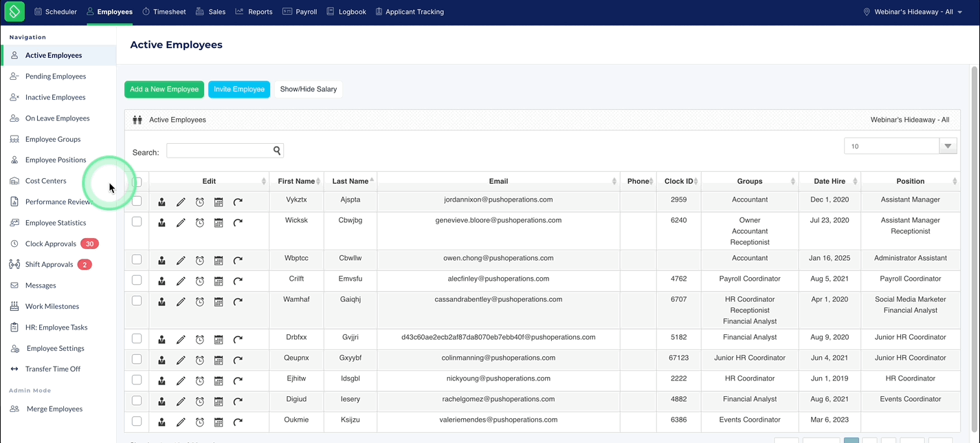This screenshot has width=980, height=443.
Task: Expand the Webinar's Hideaway - All location dropdown
Action: click(x=913, y=12)
